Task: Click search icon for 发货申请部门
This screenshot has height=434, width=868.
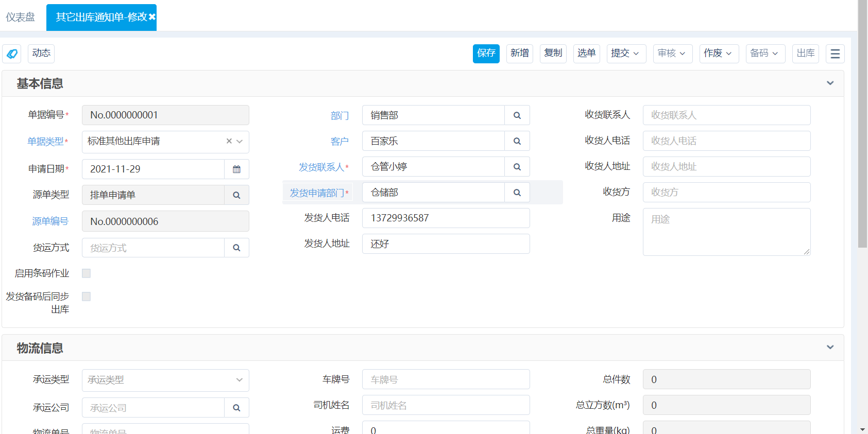Action: point(517,193)
